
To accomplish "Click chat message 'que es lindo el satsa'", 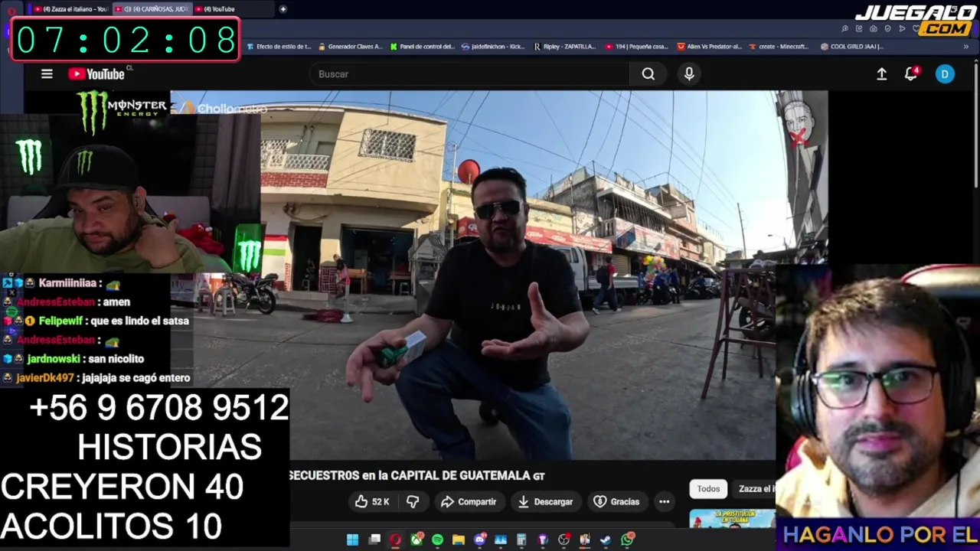I will click(x=139, y=321).
